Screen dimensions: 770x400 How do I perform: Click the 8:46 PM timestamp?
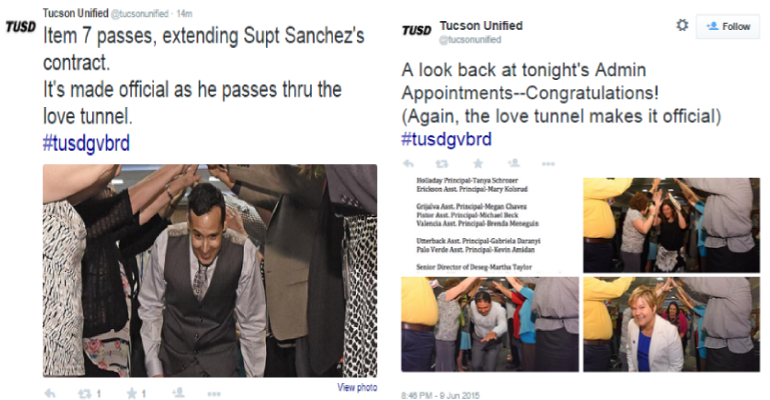440,395
